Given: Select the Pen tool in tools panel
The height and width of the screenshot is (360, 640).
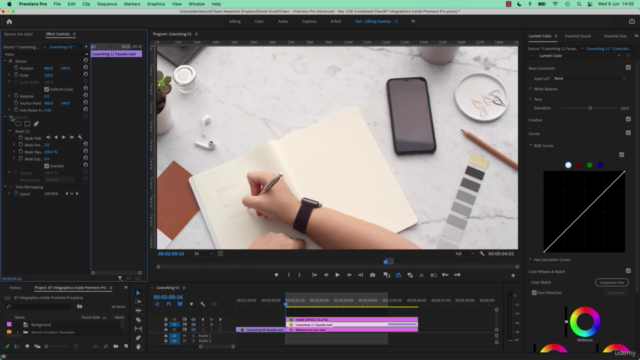Looking at the screenshot, I should [x=138, y=338].
